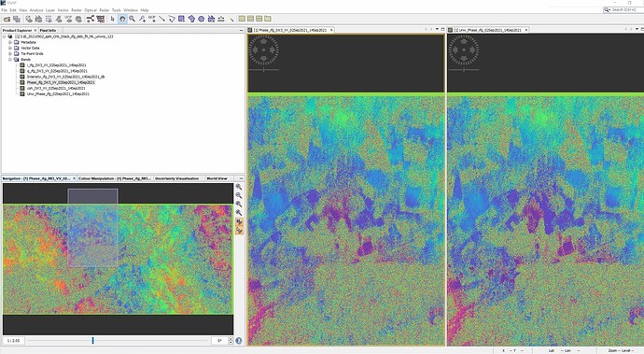Tile image windows evenly using toolbar icon
Image resolution: width=644 pixels, height=354 pixels.
(259, 19)
